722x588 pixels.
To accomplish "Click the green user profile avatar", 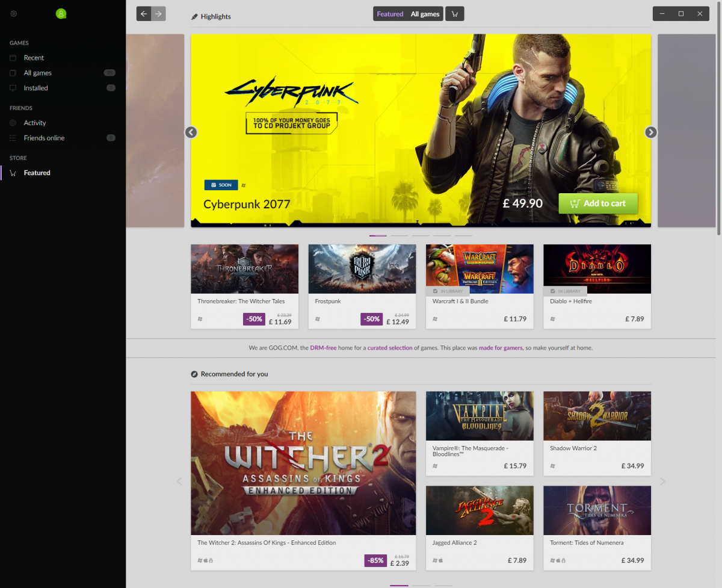I will click(61, 14).
